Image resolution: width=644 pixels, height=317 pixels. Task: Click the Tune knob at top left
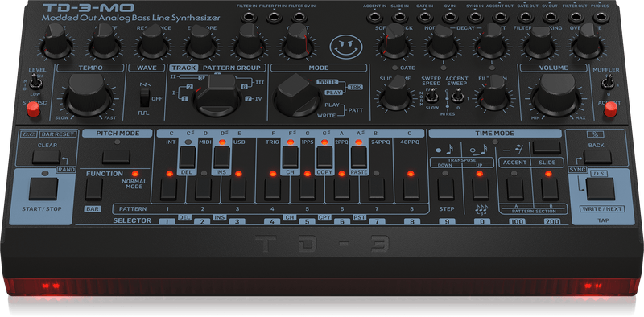[56, 42]
